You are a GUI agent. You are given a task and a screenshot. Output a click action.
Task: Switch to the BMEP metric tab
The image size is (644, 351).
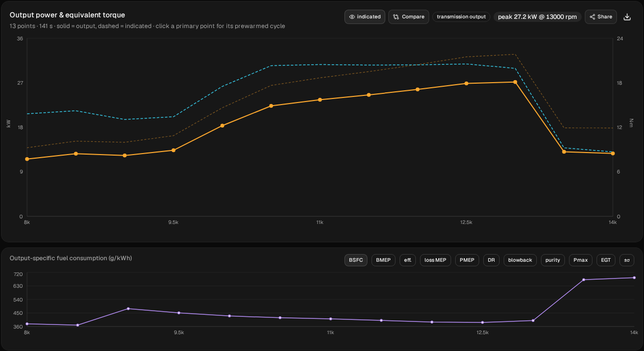pyautogui.click(x=383, y=260)
